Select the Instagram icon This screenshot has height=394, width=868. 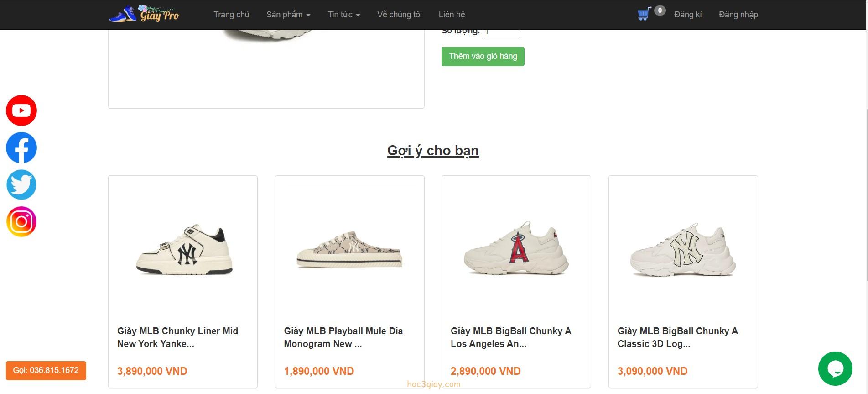click(x=21, y=221)
